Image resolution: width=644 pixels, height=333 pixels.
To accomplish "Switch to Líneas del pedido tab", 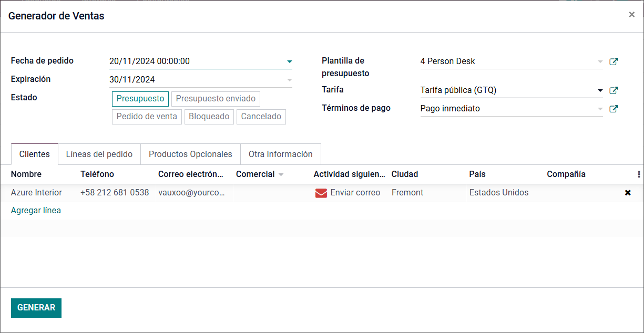I will (99, 154).
